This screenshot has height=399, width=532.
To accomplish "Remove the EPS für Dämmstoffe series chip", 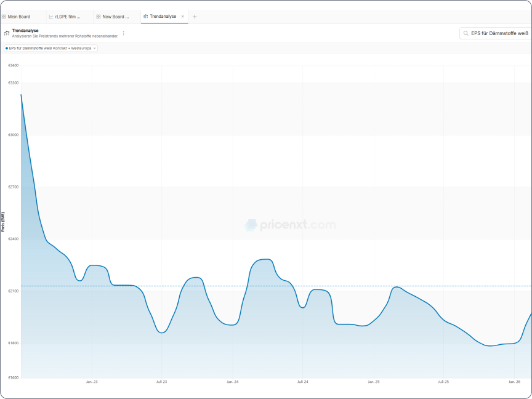I will click(x=95, y=49).
